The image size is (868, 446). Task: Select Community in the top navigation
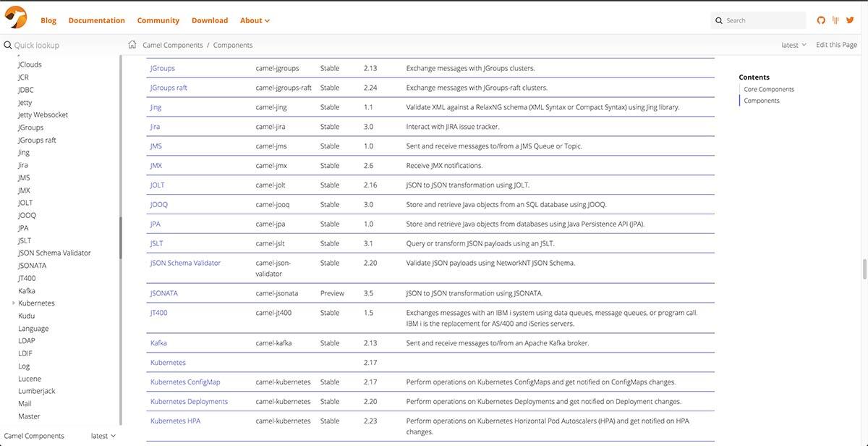click(158, 20)
